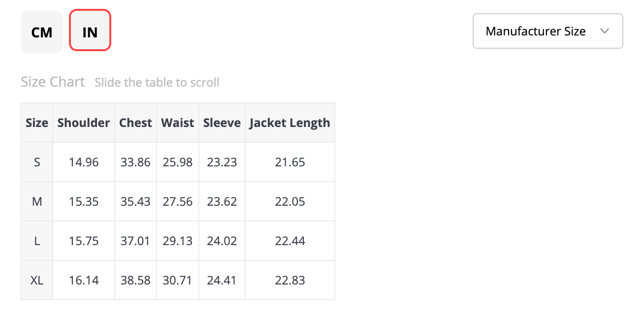Switch units to CM
The height and width of the screenshot is (314, 644).
[x=42, y=32]
